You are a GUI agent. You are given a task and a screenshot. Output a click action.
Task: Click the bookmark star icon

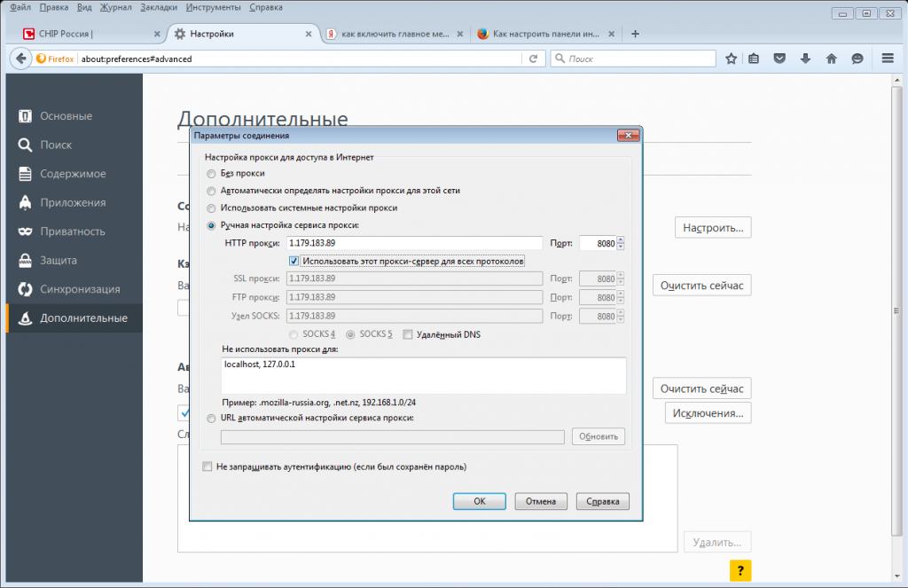731,59
